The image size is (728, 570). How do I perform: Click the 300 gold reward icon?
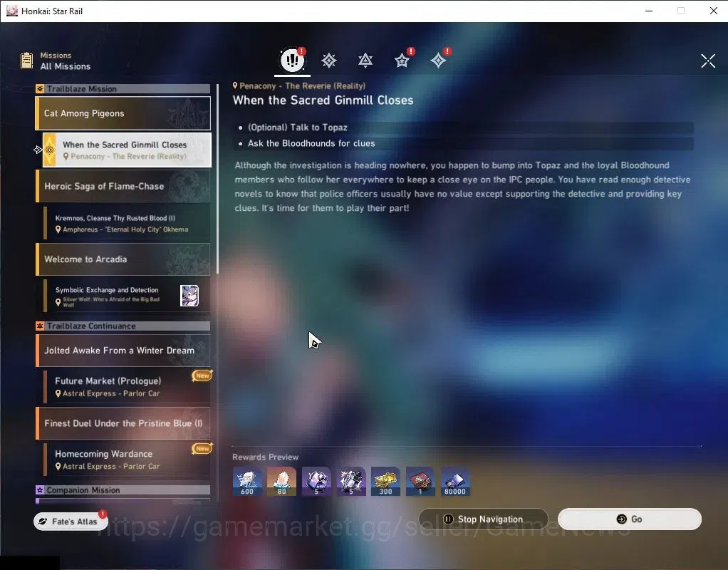[x=386, y=482]
